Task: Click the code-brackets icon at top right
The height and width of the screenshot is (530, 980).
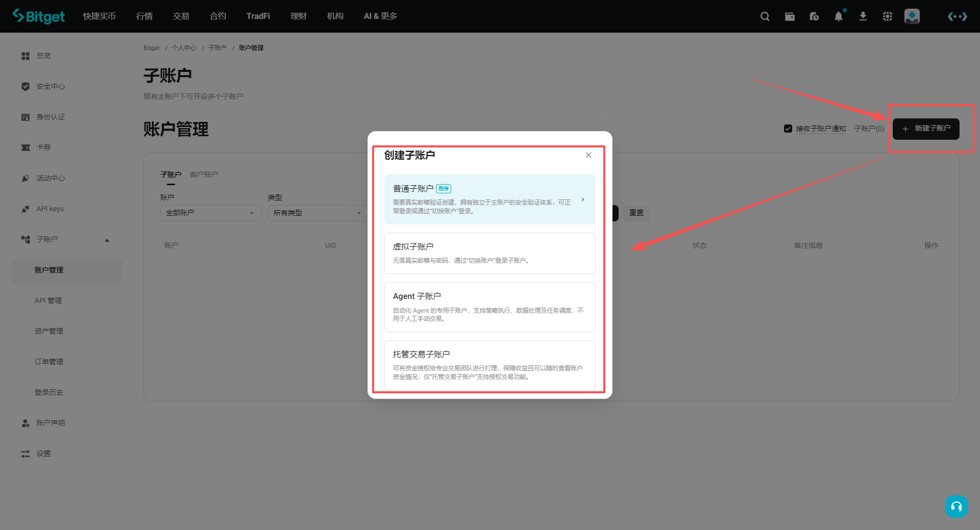Action: tap(957, 16)
